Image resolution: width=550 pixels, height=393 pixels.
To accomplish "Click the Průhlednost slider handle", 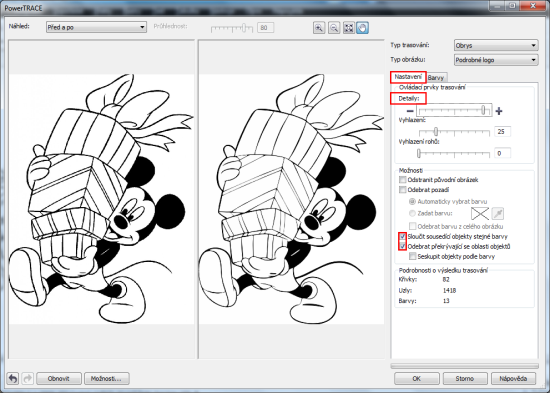I will point(244,28).
